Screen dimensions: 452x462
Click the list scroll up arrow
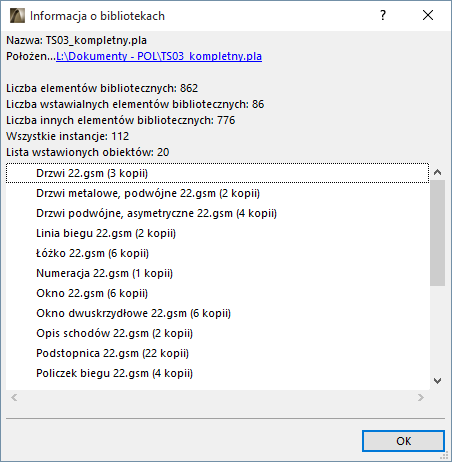click(437, 172)
